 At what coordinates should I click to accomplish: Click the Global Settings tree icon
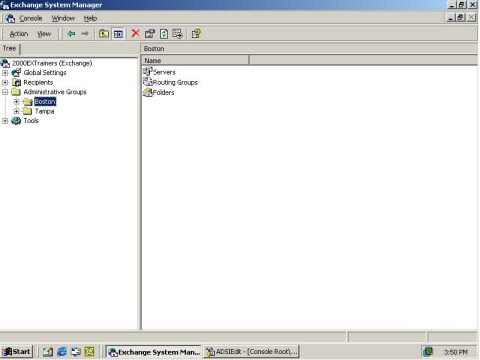click(16, 73)
